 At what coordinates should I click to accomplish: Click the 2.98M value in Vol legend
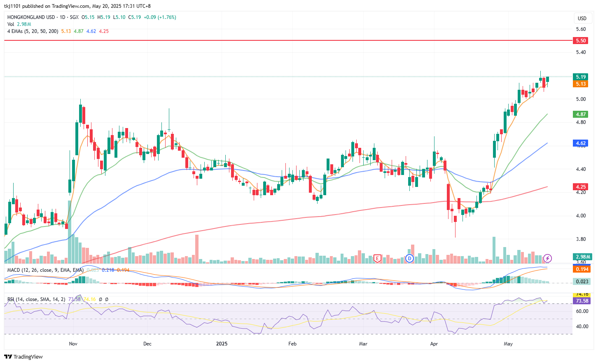click(24, 24)
